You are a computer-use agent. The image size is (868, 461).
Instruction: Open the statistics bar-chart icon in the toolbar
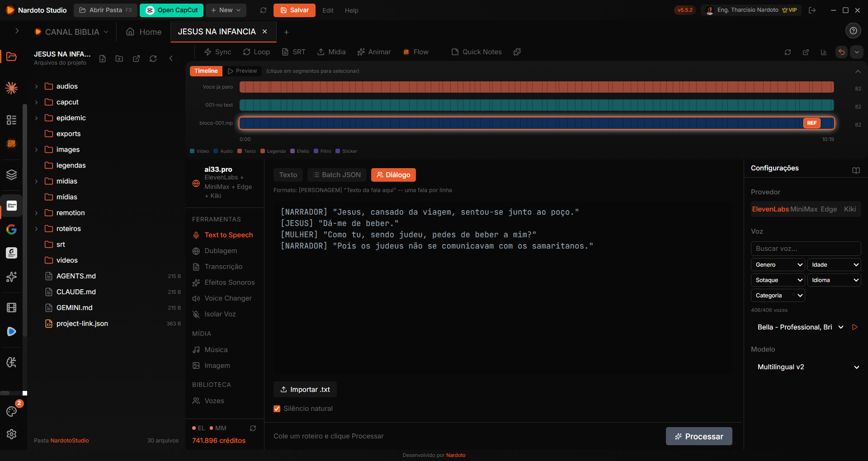click(x=823, y=52)
